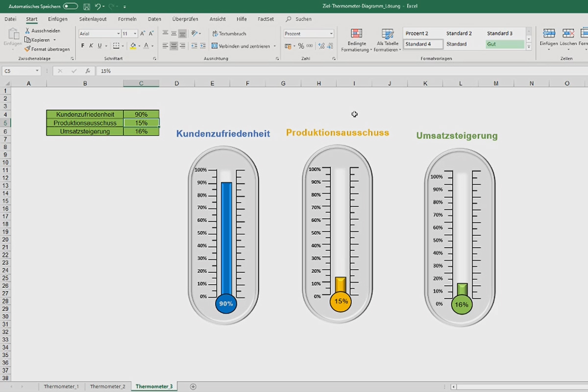Switch to the Seitenlayout ribbon tab
Viewport: 588px width, 392px height.
(93, 19)
